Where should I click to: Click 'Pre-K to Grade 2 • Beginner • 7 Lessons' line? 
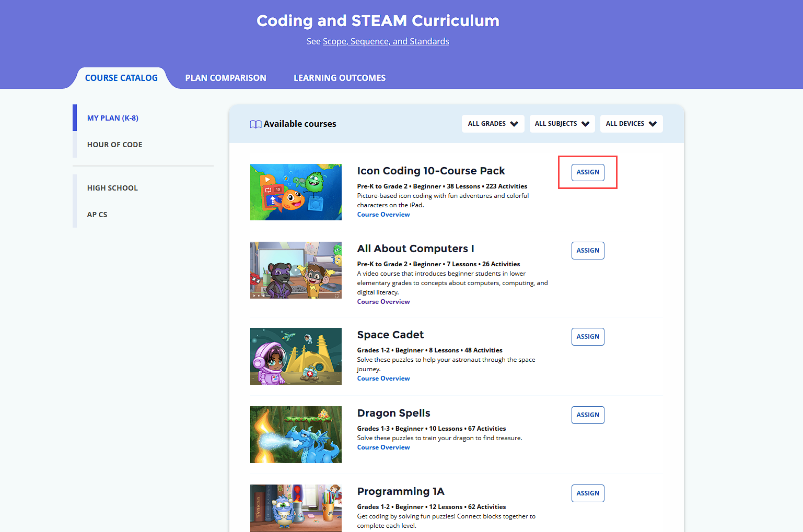coord(439,264)
